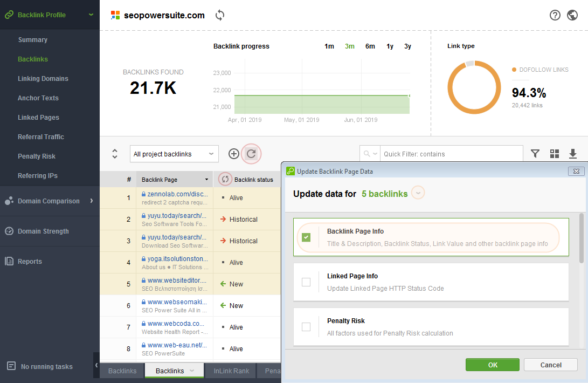Set chart range to 6m
The width and height of the screenshot is (588, 383).
click(370, 46)
